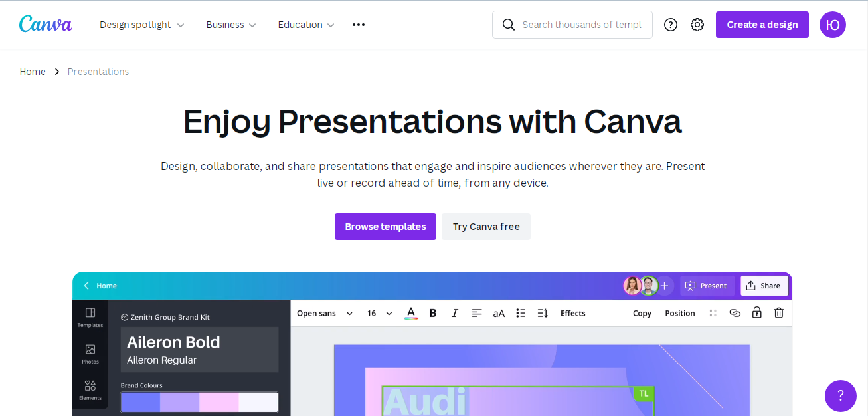The height and width of the screenshot is (416, 868).
Task: Click the Share button
Action: pos(764,286)
